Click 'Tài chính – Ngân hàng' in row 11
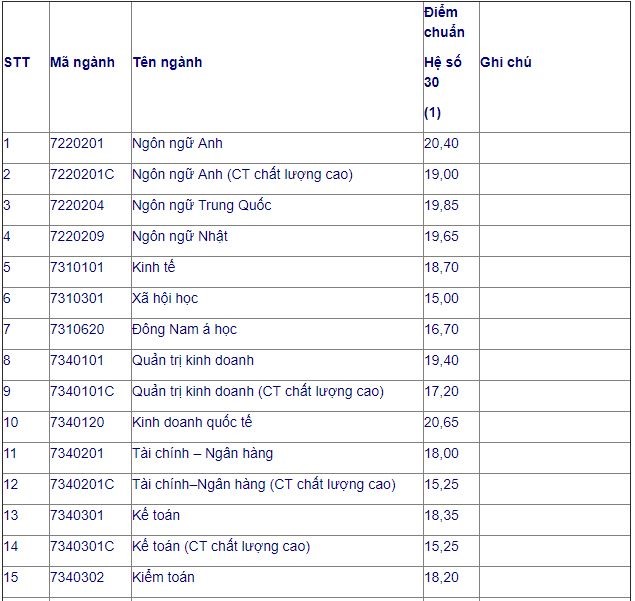This screenshot has height=601, width=635. click(202, 454)
